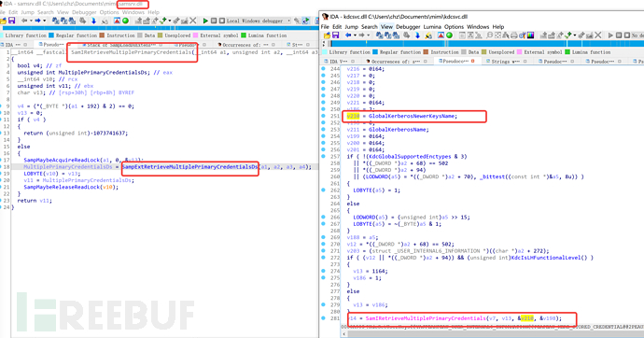This screenshot has height=338, width=644.
Task: Toggle the breakpoint dot on line 274 in kdcsvc.dll
Action: 324,271
